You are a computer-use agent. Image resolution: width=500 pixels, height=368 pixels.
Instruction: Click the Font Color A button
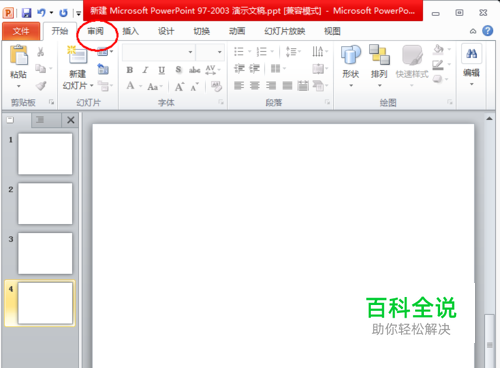[131, 86]
